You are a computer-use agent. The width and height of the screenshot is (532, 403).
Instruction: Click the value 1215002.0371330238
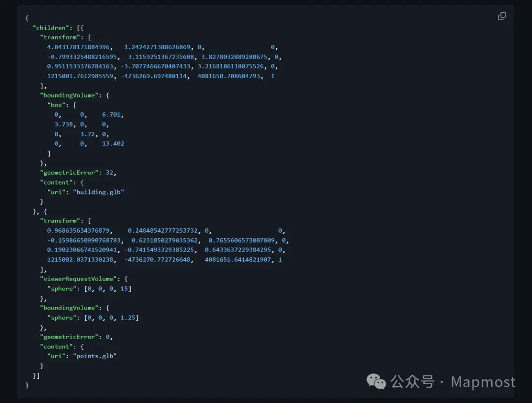coord(80,260)
